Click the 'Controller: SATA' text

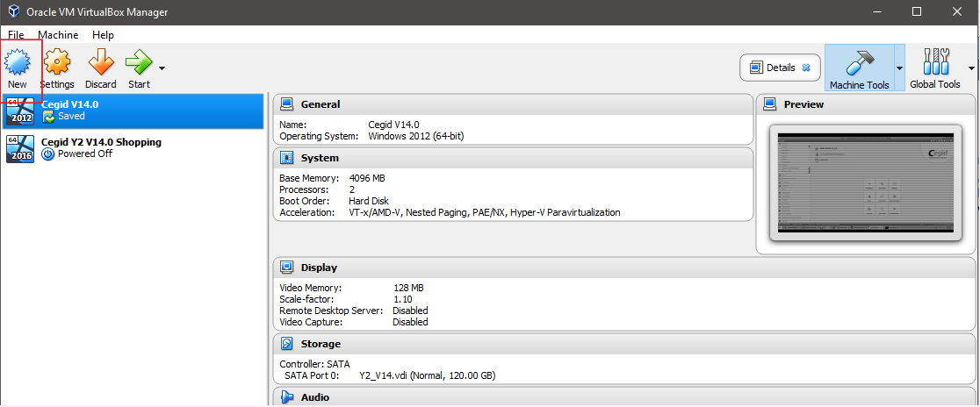click(x=314, y=364)
